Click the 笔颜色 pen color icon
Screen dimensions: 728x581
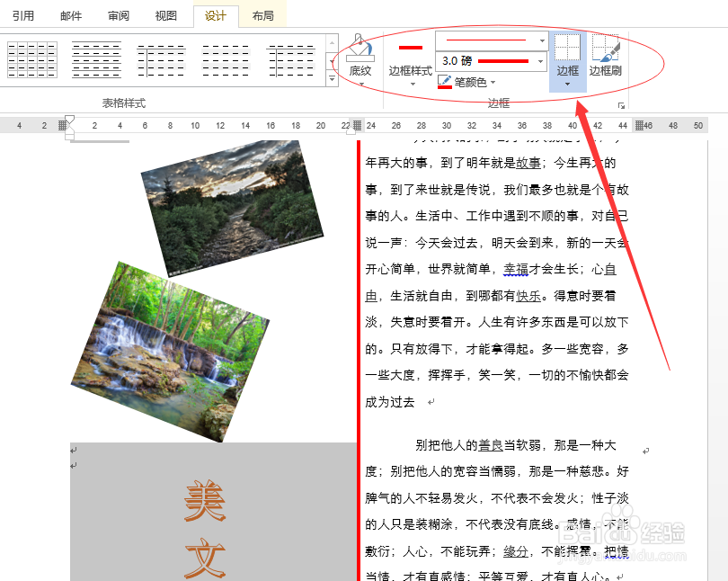[x=444, y=82]
